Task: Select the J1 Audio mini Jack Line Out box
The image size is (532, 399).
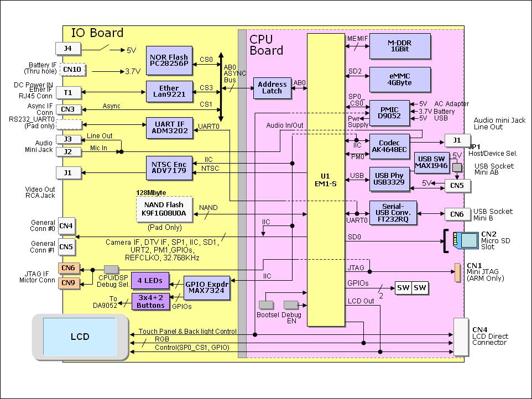Action: click(457, 140)
